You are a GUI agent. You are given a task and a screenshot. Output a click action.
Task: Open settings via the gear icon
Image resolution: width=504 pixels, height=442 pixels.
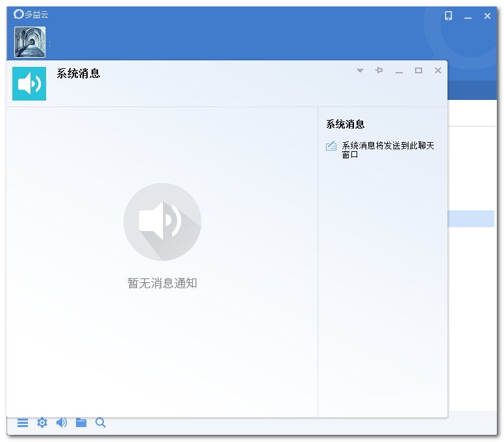click(42, 423)
